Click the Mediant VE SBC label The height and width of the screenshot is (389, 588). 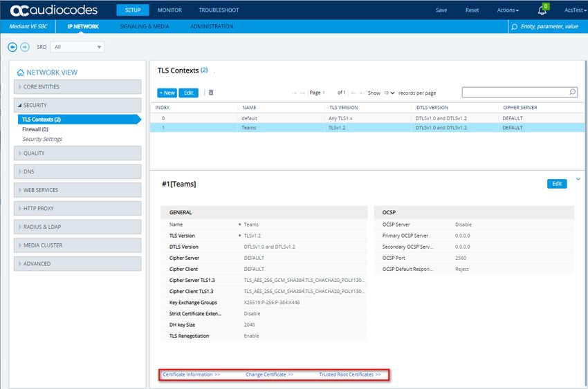click(x=28, y=26)
